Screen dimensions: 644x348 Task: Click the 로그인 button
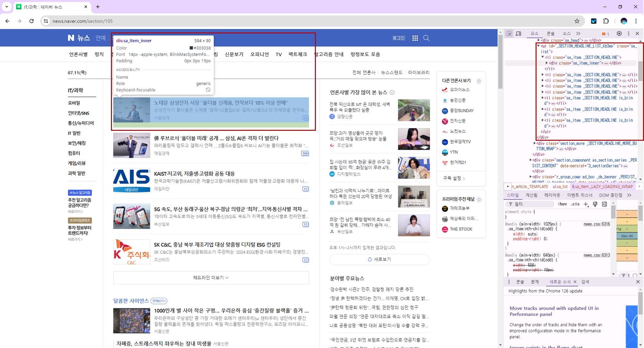[399, 38]
